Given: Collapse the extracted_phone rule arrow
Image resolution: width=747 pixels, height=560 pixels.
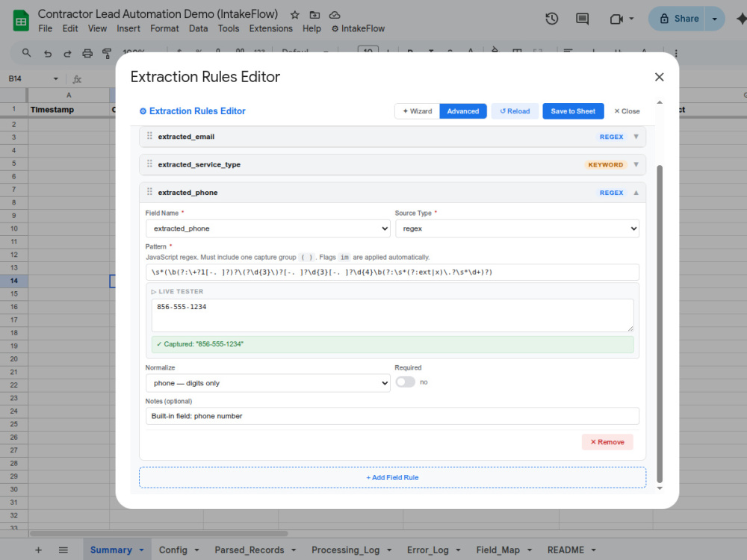Looking at the screenshot, I should 636,193.
